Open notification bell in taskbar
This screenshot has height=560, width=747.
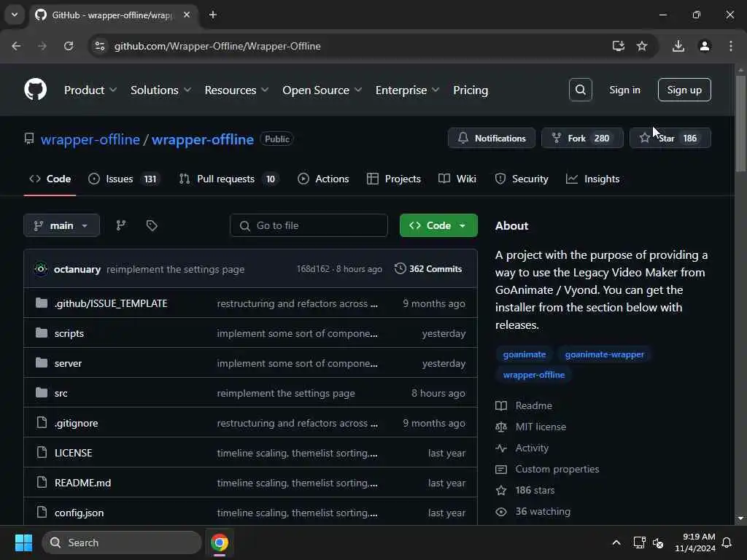click(727, 542)
